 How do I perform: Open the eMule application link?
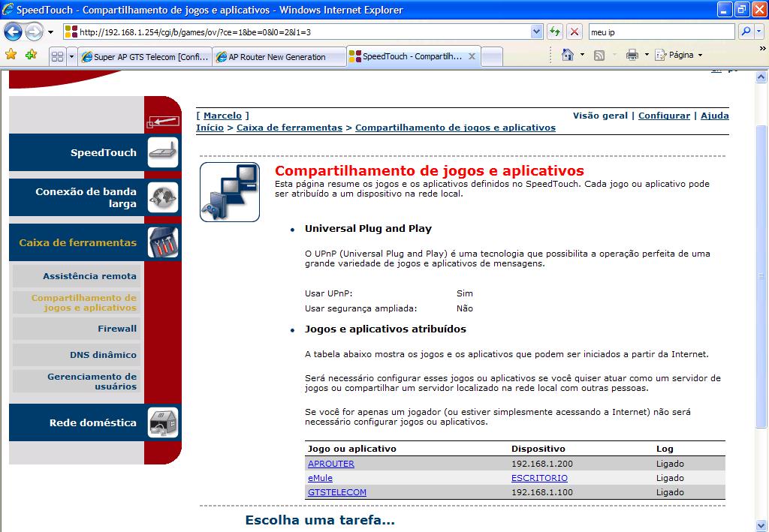[x=320, y=478]
